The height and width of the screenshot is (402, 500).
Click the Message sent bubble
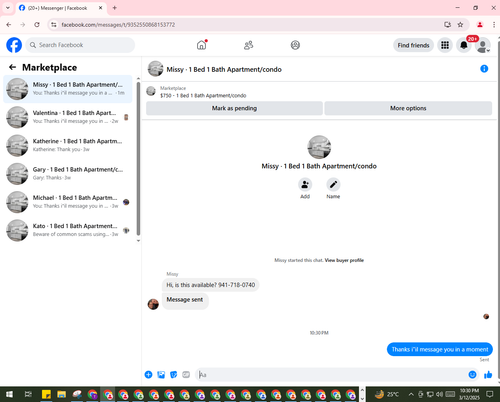(185, 300)
